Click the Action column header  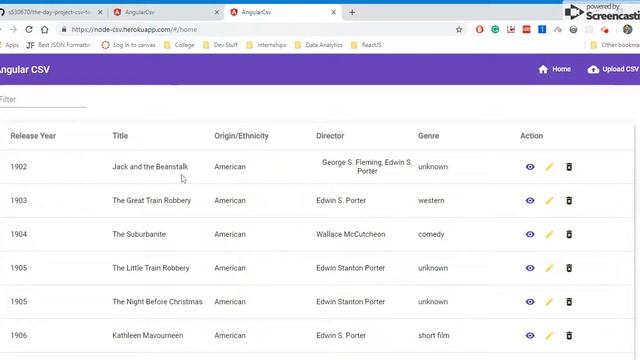[531, 136]
